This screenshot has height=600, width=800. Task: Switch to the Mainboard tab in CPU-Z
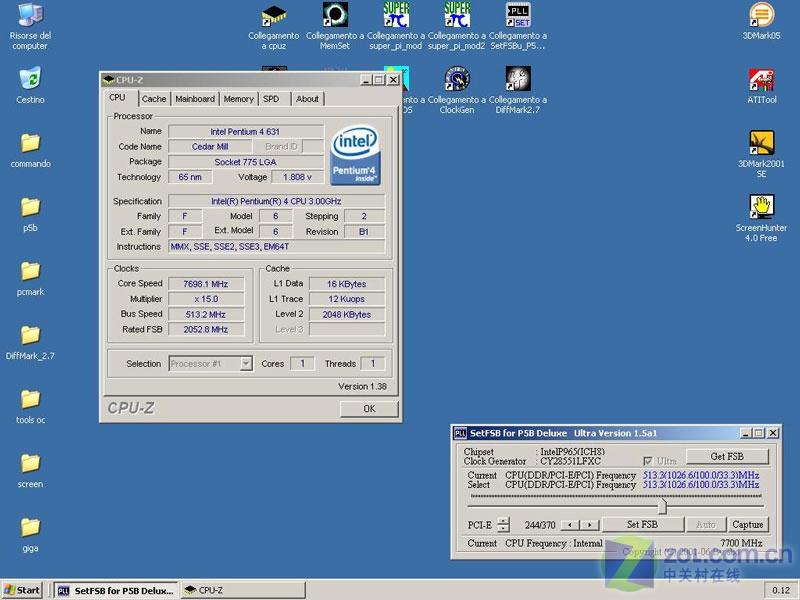[194, 99]
